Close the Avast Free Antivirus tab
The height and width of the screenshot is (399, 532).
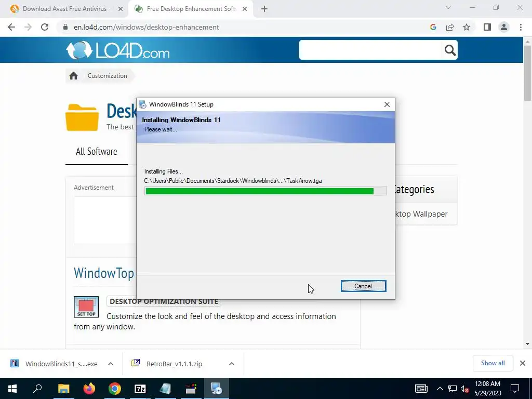(x=121, y=9)
